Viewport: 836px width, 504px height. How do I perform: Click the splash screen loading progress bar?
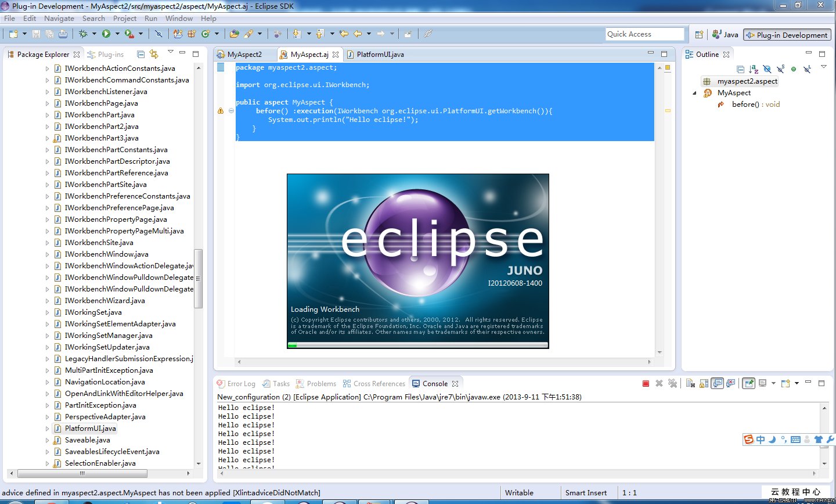418,345
